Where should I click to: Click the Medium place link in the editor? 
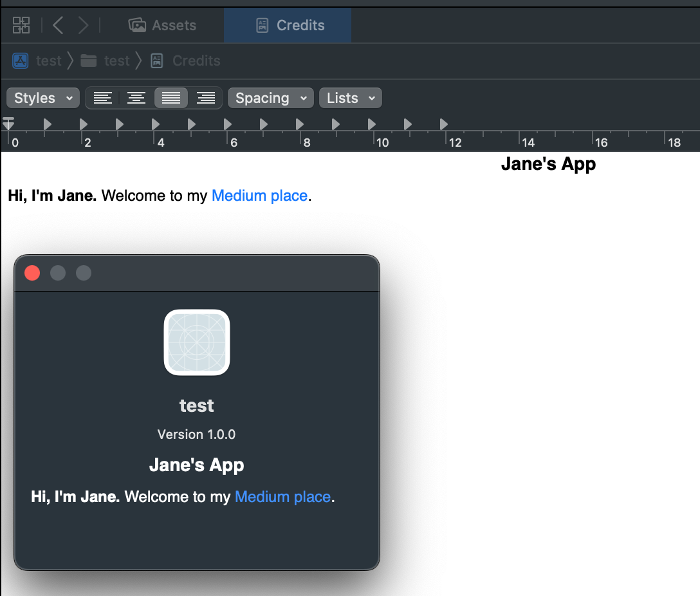(259, 195)
